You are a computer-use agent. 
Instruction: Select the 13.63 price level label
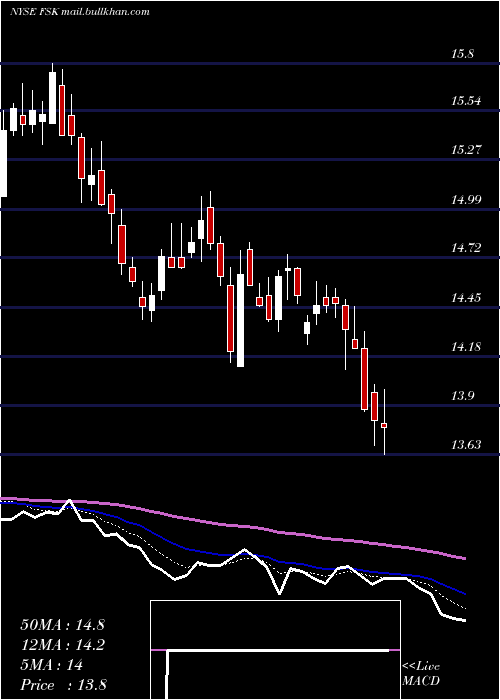click(466, 445)
